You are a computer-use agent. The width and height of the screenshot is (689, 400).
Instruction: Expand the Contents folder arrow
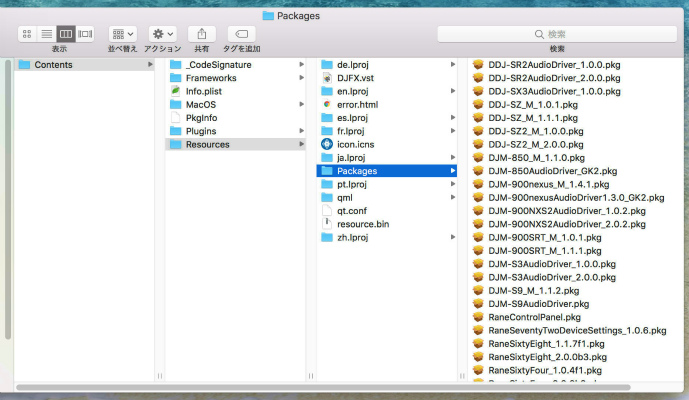point(150,65)
